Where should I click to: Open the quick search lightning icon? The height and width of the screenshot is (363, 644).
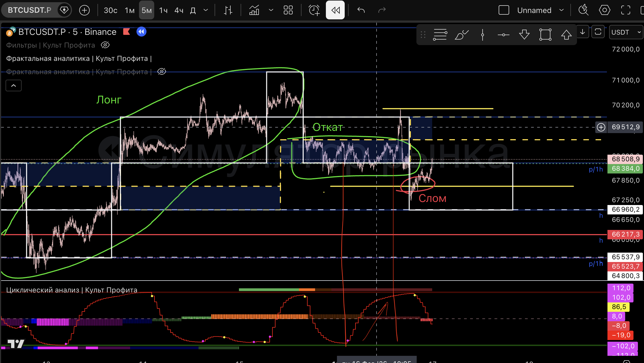(583, 10)
